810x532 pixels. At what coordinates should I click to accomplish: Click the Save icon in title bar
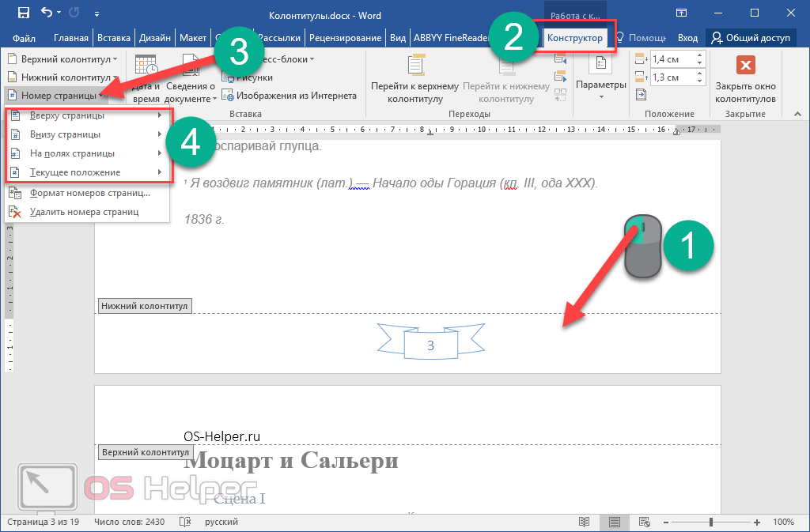pyautogui.click(x=23, y=13)
